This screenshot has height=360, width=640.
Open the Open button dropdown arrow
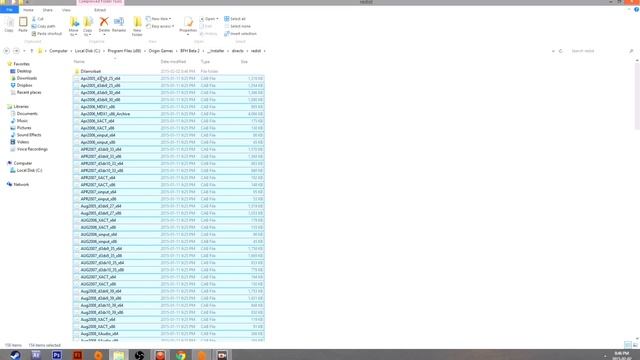pos(217,19)
